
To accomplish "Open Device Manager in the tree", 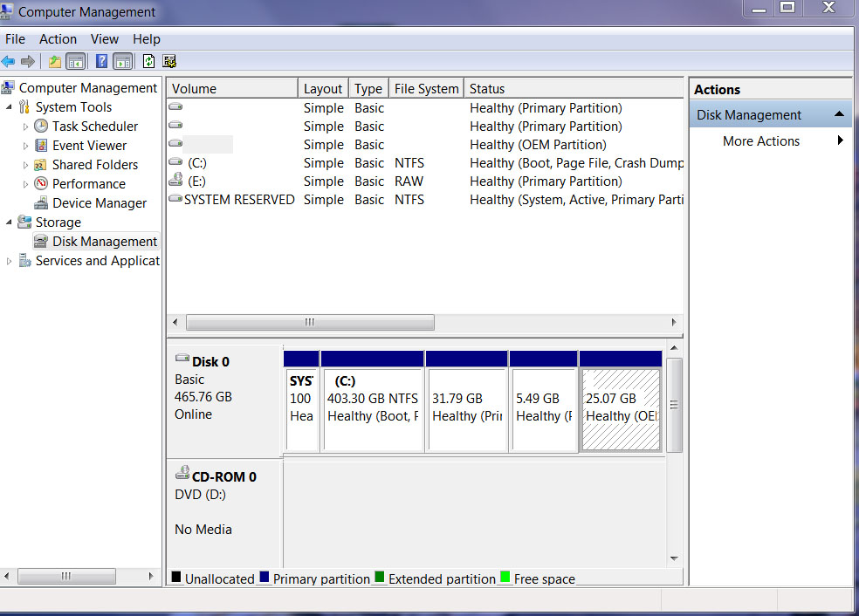I will click(99, 203).
